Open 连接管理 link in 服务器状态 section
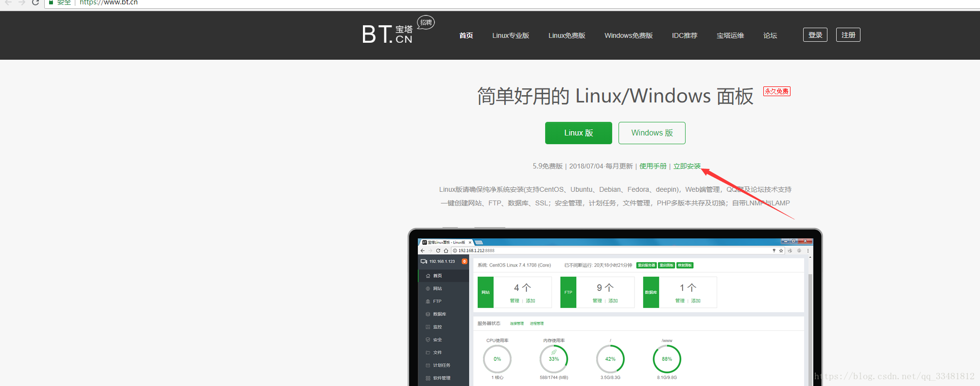 517,323
